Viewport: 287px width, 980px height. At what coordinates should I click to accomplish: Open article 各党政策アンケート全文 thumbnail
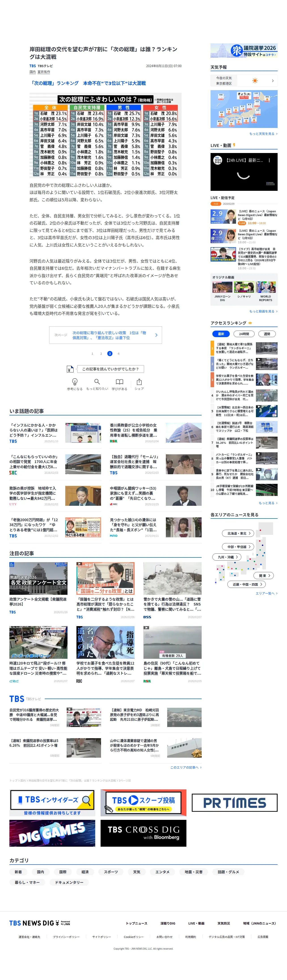point(38,578)
